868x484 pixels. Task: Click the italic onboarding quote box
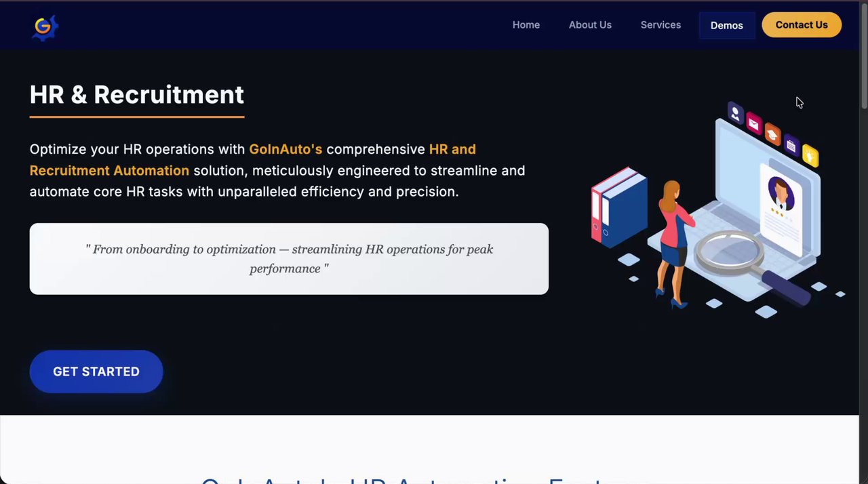click(x=289, y=259)
